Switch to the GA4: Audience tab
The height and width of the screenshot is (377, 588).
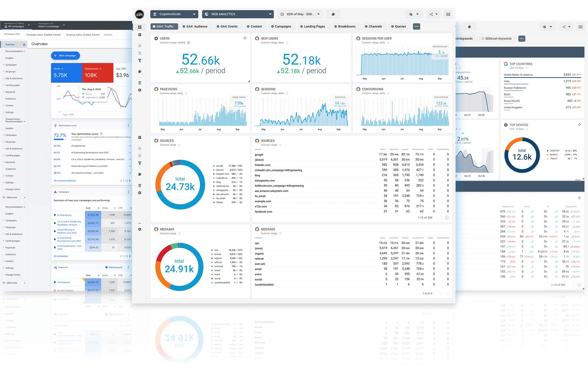pos(195,26)
